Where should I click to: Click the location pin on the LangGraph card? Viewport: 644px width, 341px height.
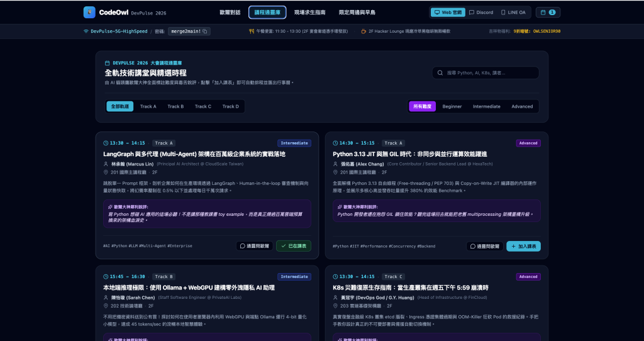(106, 172)
